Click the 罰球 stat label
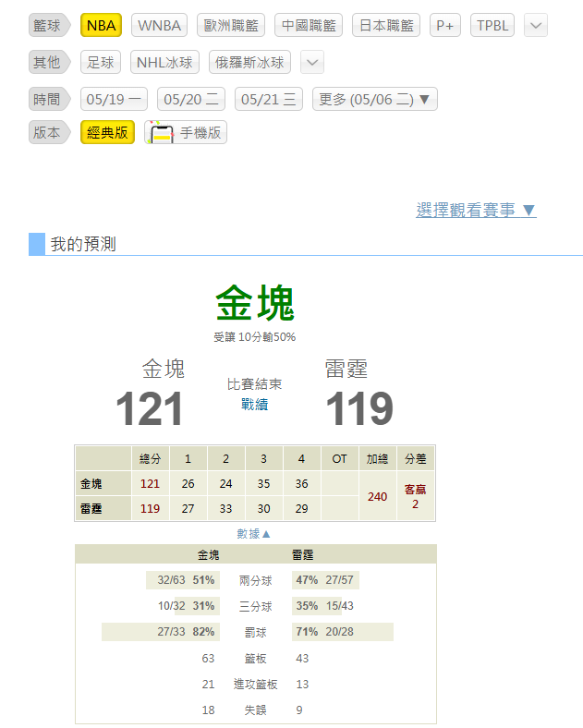 (x=255, y=632)
